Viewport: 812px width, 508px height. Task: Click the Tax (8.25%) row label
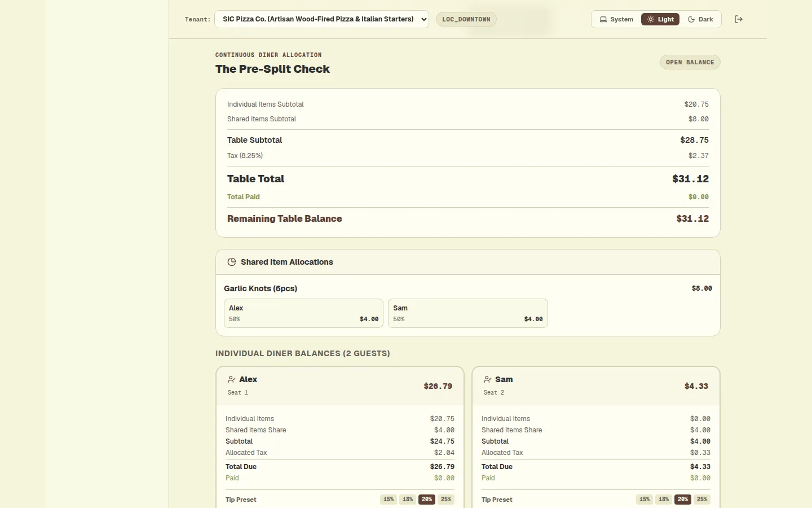245,156
